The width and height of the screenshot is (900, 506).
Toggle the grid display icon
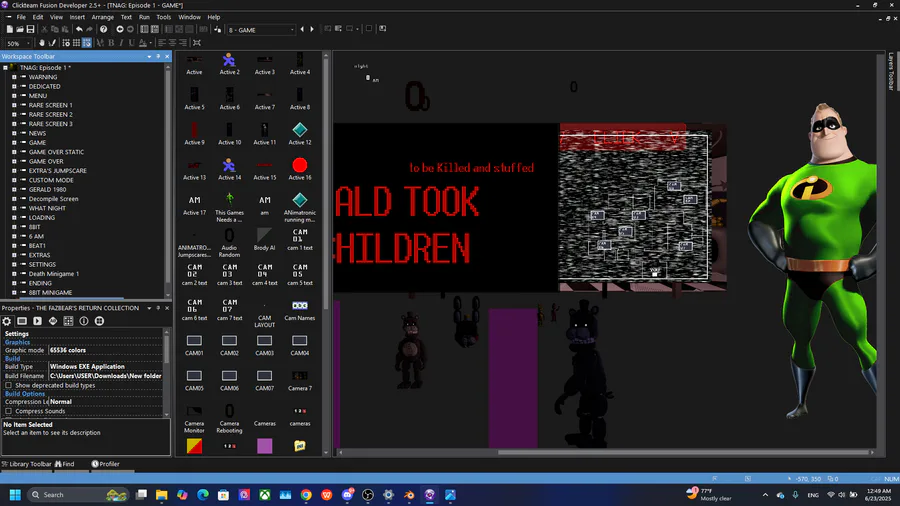pyautogui.click(x=76, y=43)
